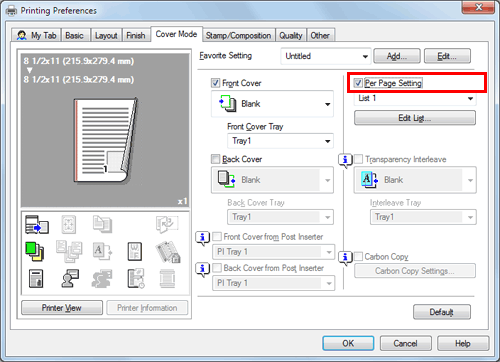Screen dimensions: 500x362
Task: Click the Printer Information button
Action: (x=147, y=308)
